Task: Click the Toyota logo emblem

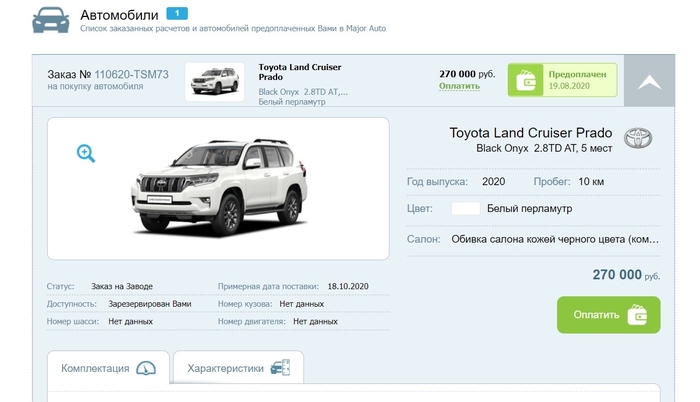Action: [x=638, y=139]
